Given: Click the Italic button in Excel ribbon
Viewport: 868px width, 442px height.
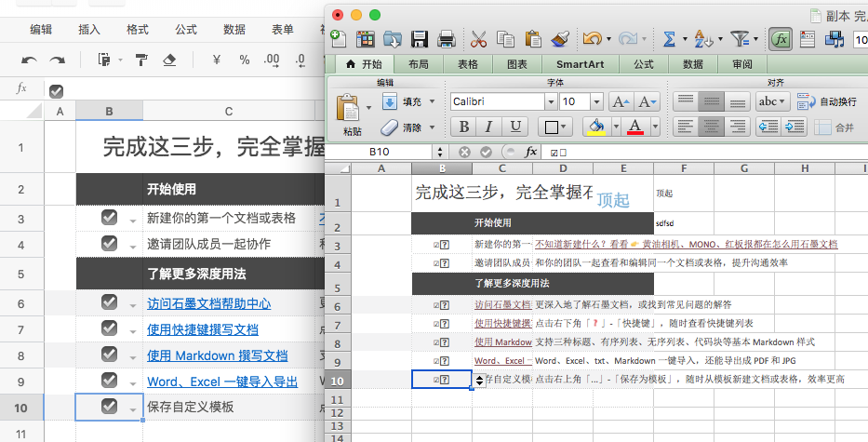Looking at the screenshot, I should (488, 127).
